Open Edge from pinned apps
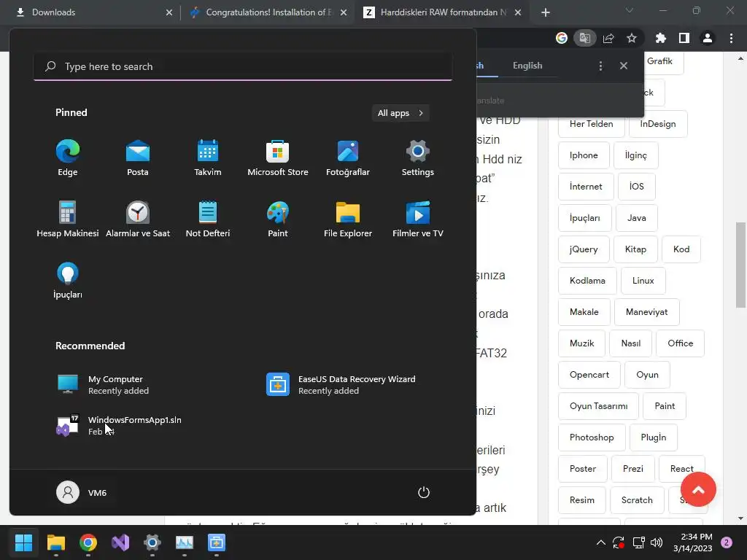 click(x=68, y=158)
